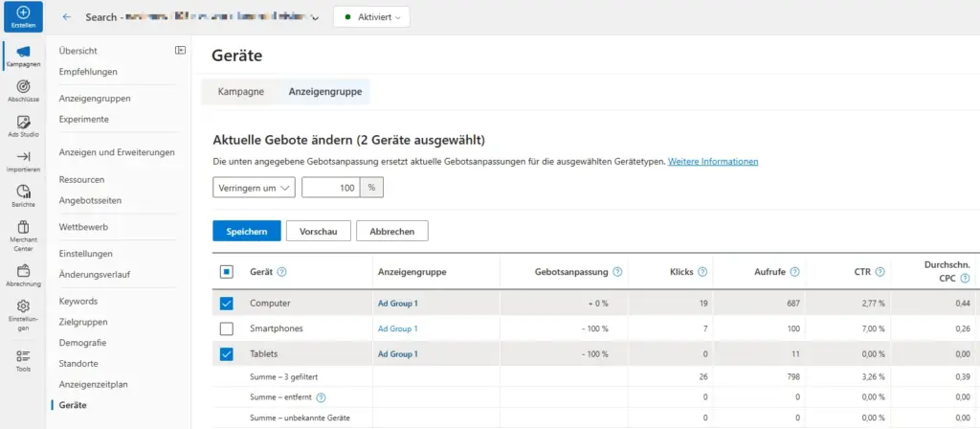Screen dimensions: 980x429
Task: Go back using the left arrow
Action: (67, 17)
